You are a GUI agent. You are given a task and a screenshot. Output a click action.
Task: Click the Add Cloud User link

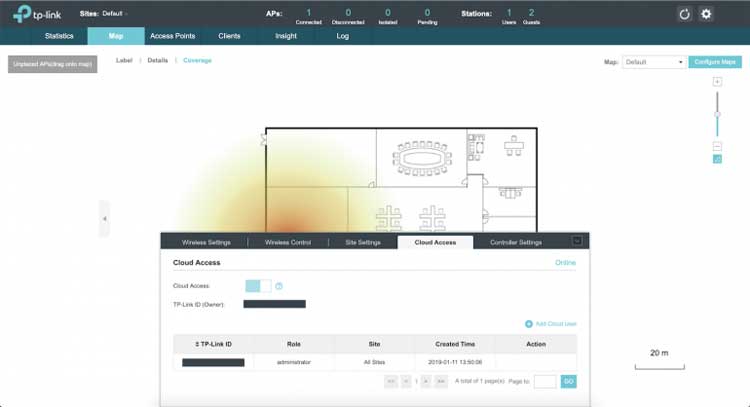(551, 324)
